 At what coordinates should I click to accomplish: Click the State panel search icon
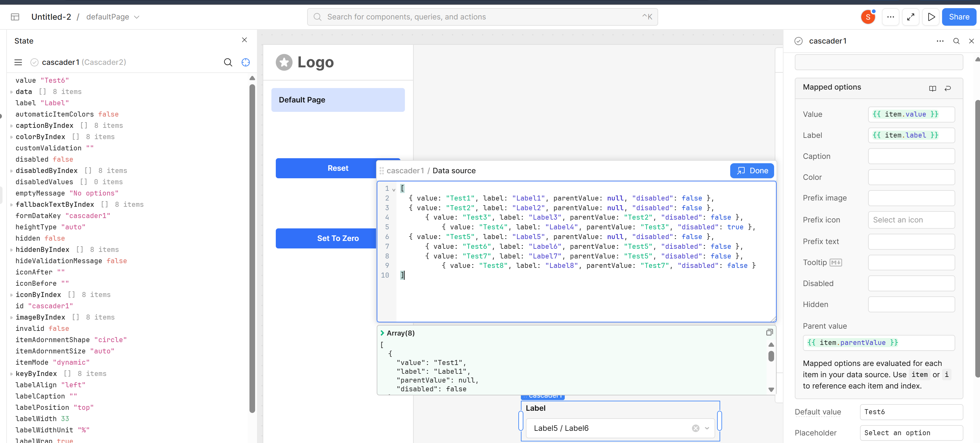tap(228, 62)
